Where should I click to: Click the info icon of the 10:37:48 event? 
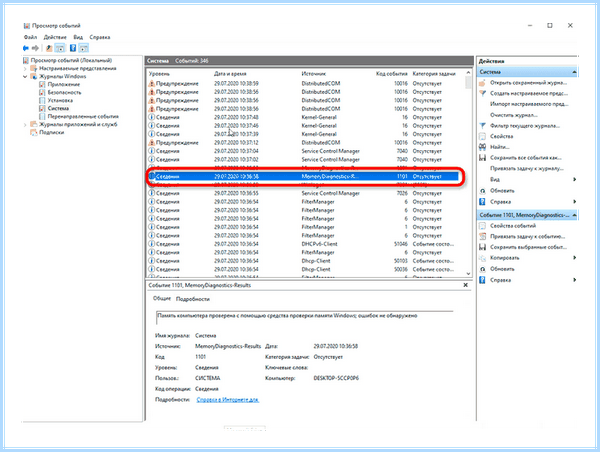[x=152, y=117]
